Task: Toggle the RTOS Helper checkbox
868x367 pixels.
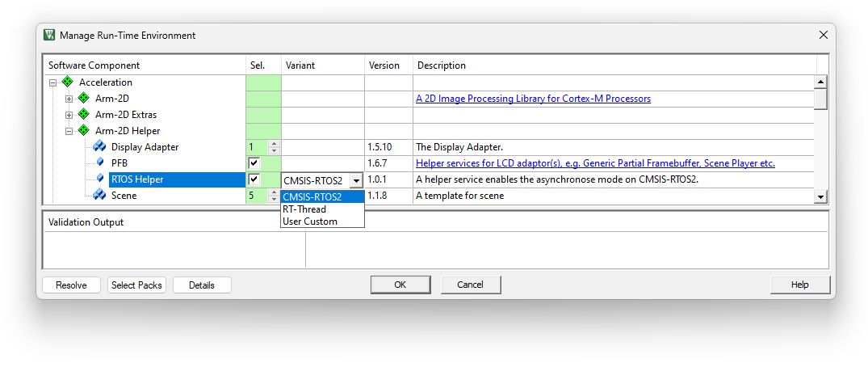Action: pyautogui.click(x=254, y=179)
